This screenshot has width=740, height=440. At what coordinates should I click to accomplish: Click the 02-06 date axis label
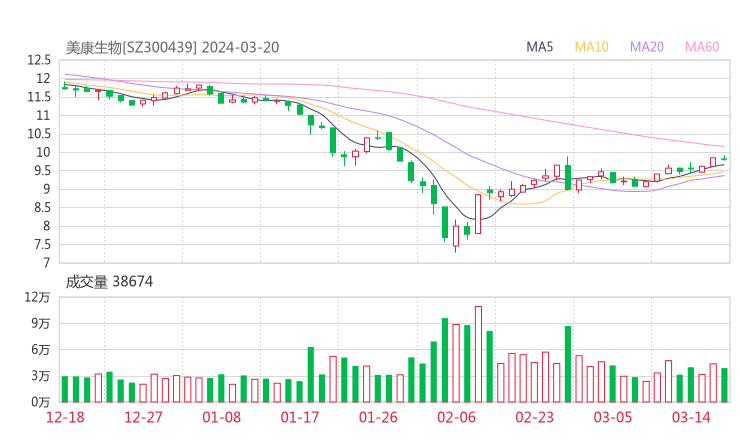456,417
